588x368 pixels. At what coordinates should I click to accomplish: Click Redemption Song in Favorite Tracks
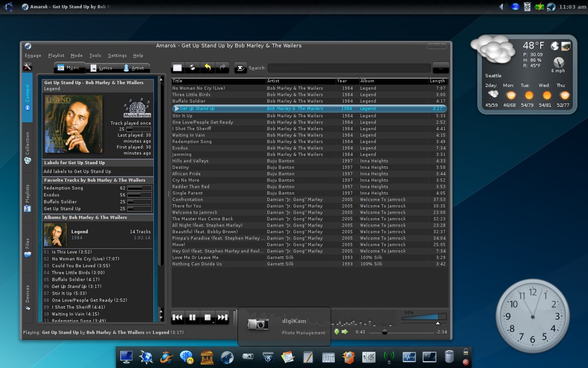[63, 188]
